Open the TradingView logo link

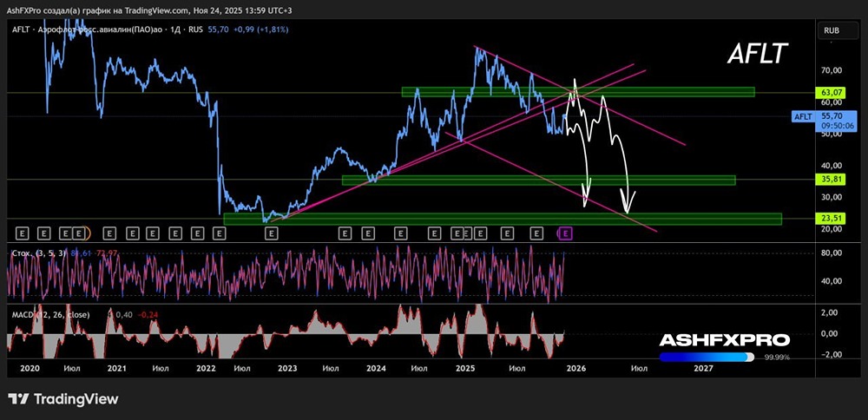[63, 399]
